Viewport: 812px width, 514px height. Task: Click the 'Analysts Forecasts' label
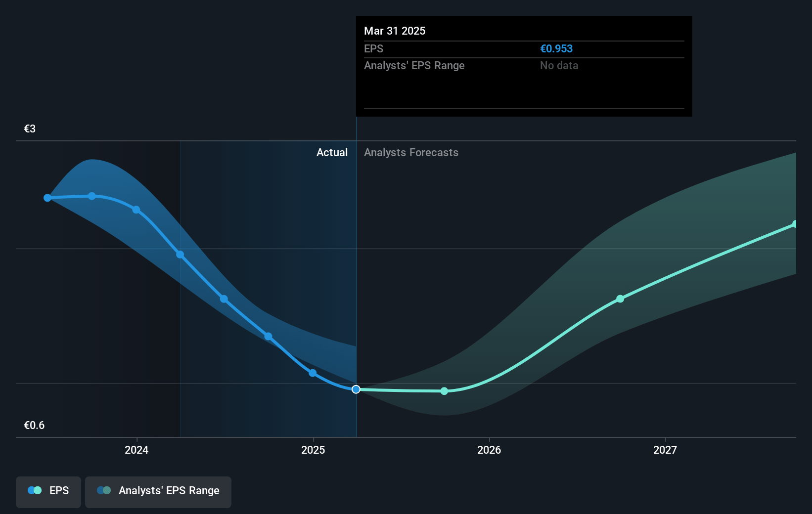pyautogui.click(x=411, y=153)
